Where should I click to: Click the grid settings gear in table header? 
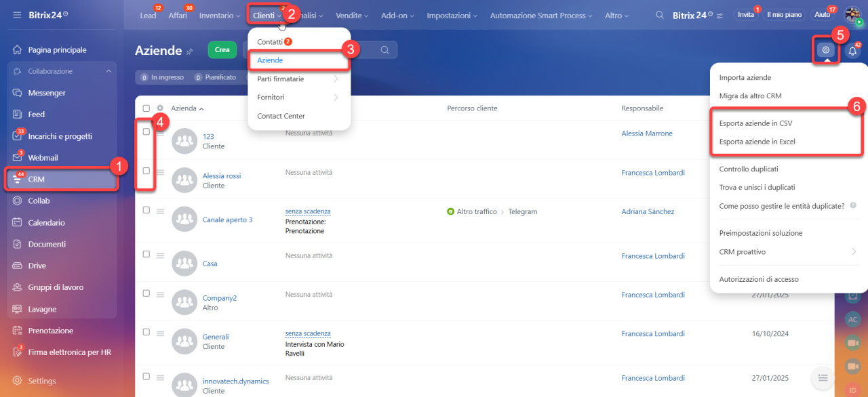tap(160, 108)
